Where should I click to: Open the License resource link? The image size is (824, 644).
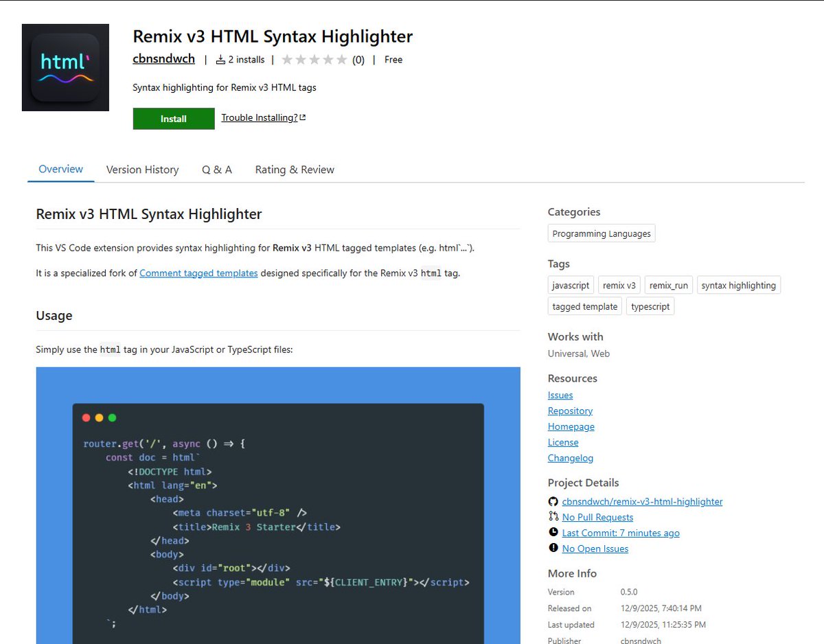[x=563, y=443]
